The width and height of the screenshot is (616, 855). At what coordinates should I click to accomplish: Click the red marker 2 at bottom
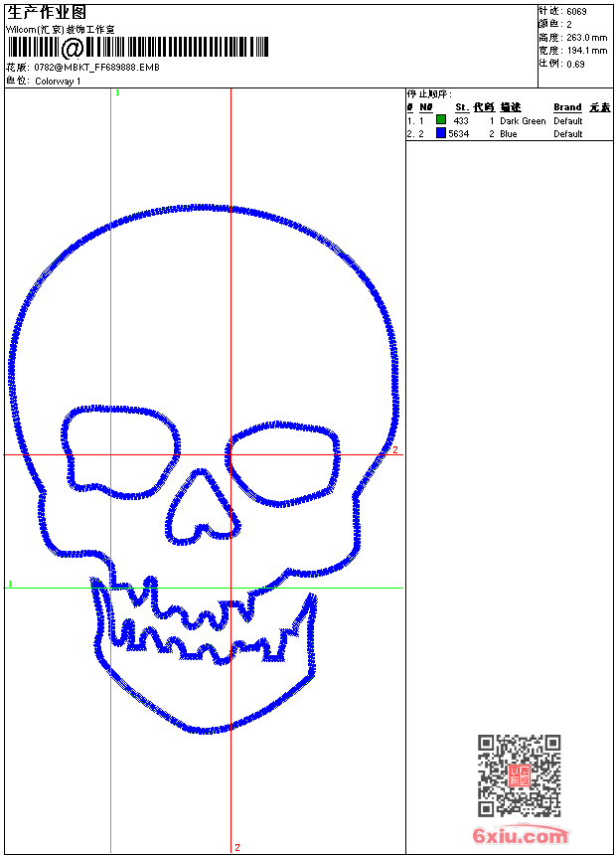pos(236,847)
